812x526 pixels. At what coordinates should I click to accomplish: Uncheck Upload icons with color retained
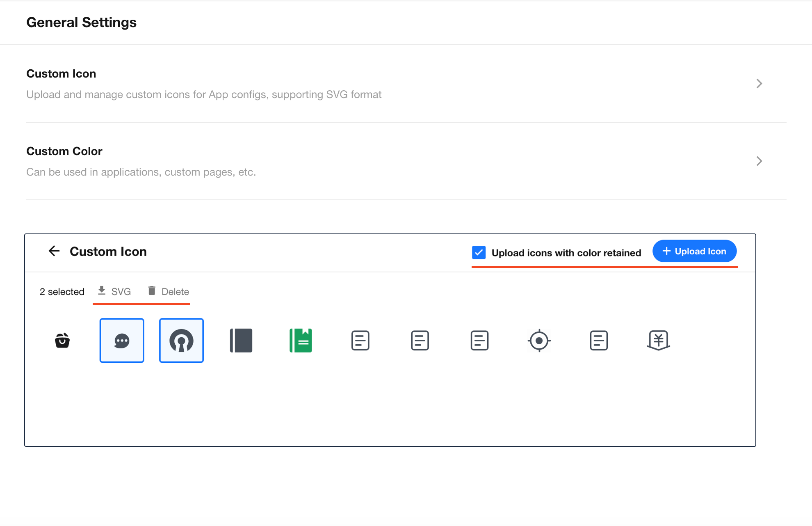[x=479, y=252]
